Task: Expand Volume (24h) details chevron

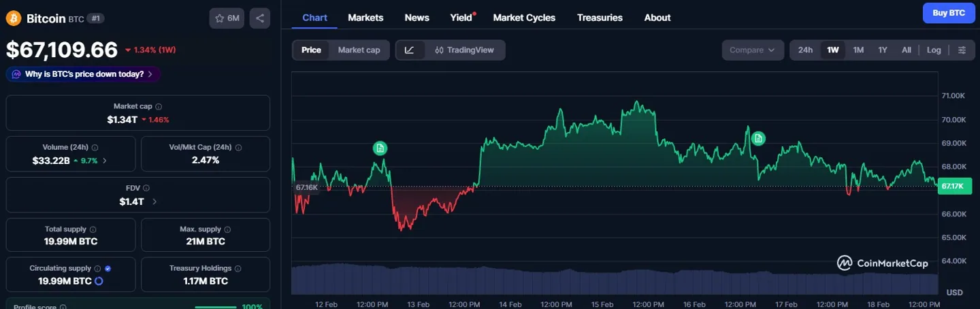Action: [x=104, y=161]
